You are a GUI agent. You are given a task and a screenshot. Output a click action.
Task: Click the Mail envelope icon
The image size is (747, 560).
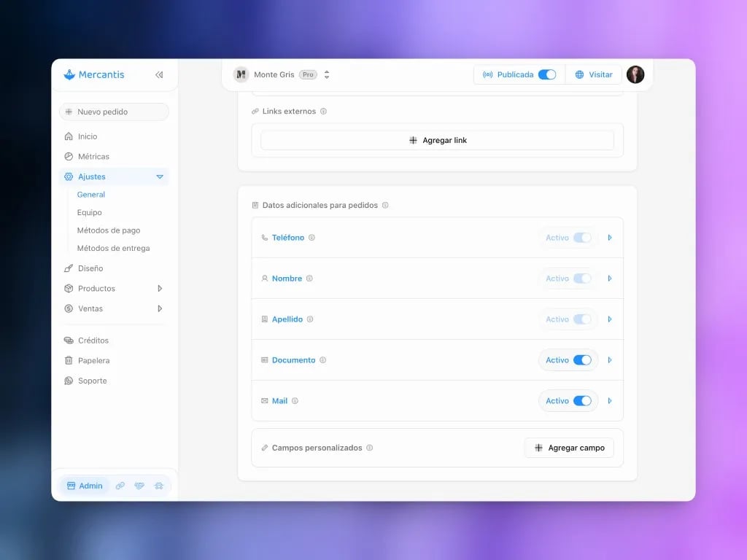pos(264,401)
